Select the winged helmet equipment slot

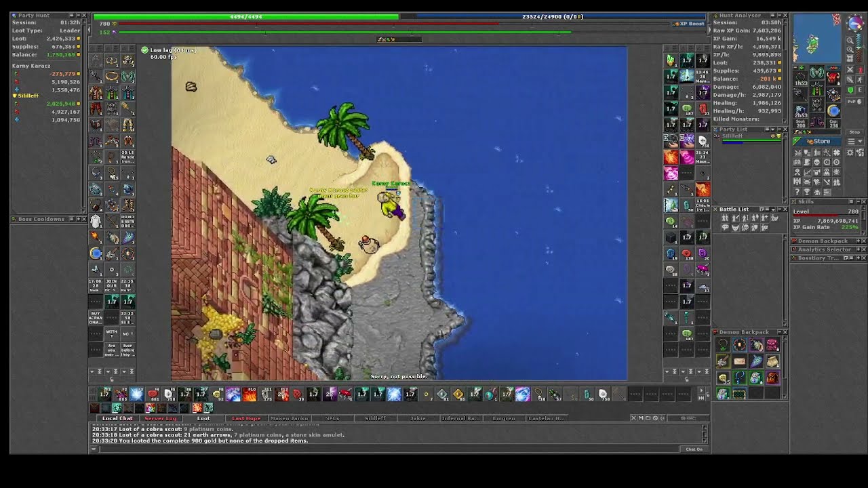point(817,73)
